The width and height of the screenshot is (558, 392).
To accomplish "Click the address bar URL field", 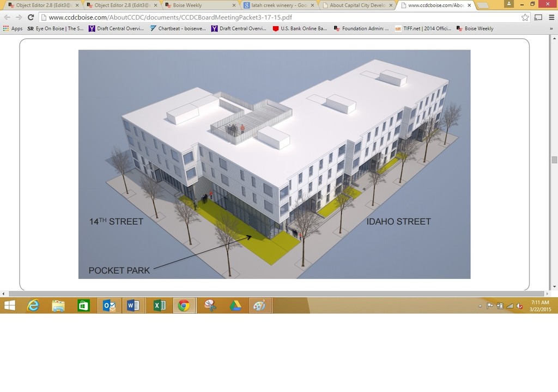I will (x=272, y=17).
